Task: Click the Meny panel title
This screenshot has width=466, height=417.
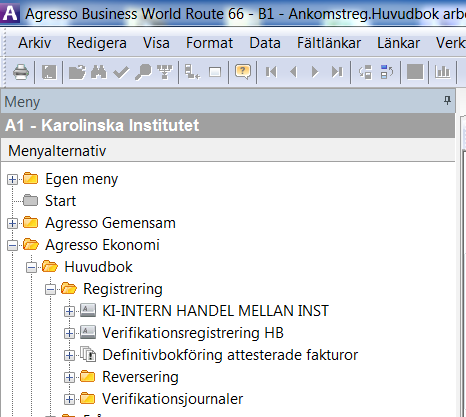Action: pos(22,102)
